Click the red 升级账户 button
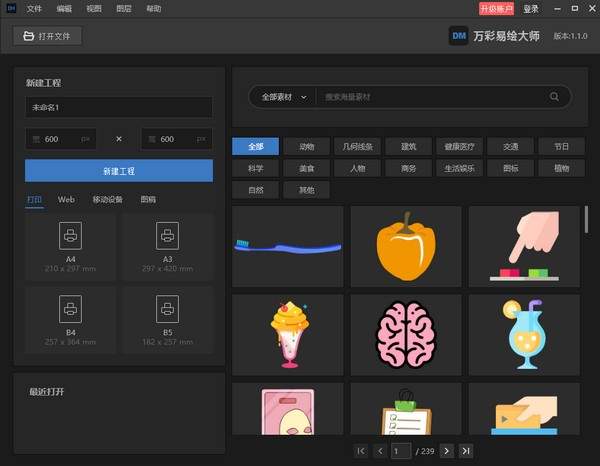Screen dimensions: 600x466 coord(496,9)
